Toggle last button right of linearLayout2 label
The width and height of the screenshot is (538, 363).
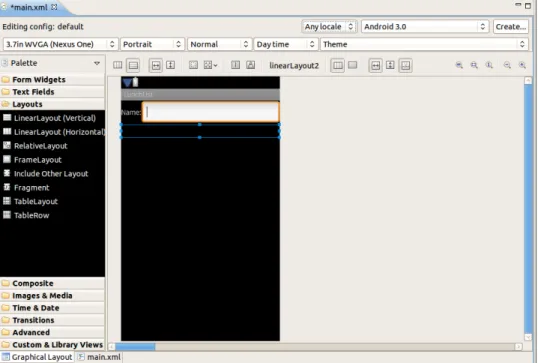(405, 65)
